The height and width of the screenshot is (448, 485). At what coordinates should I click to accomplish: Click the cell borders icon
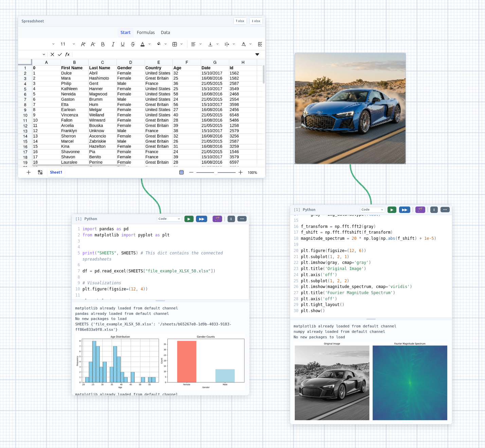pyautogui.click(x=175, y=44)
